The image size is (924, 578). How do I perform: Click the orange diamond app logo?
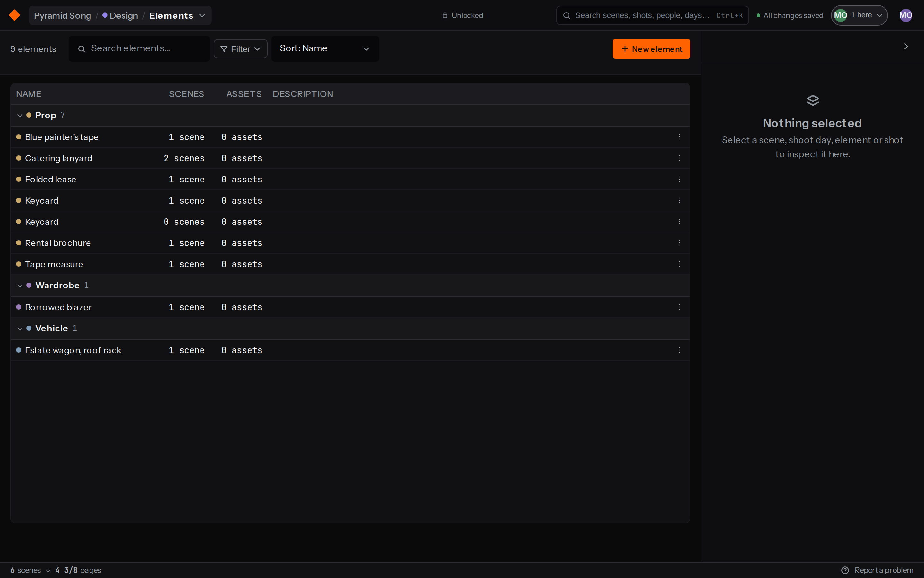click(14, 15)
